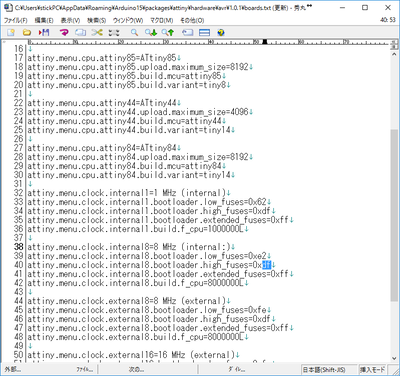Click the Find Previous up-arrow icon
Screen dimensions: 400x376
[x=168, y=32]
